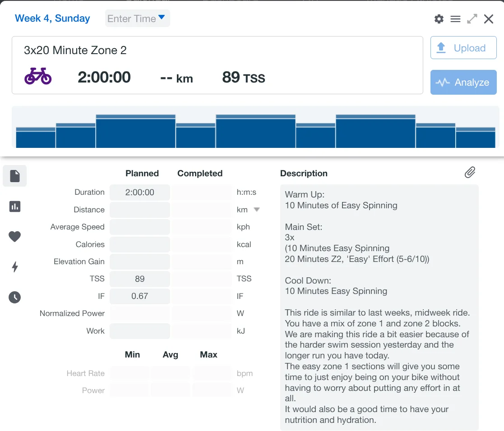Open the summary document sidebar tab

pos(15,176)
